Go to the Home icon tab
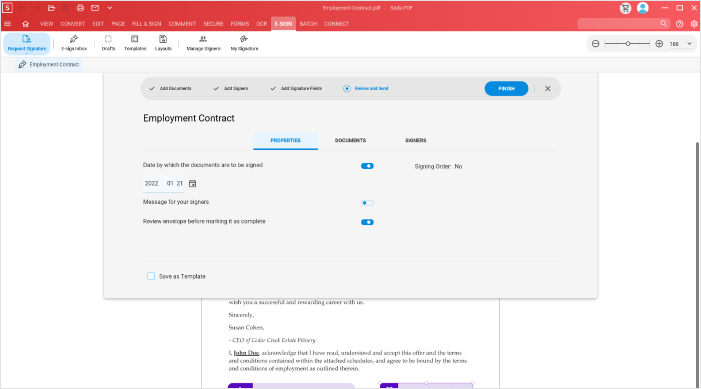 coord(25,24)
